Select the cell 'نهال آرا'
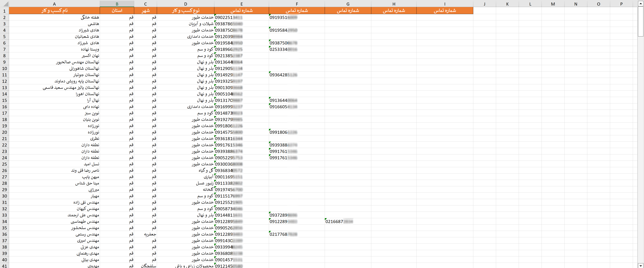 coord(54,100)
